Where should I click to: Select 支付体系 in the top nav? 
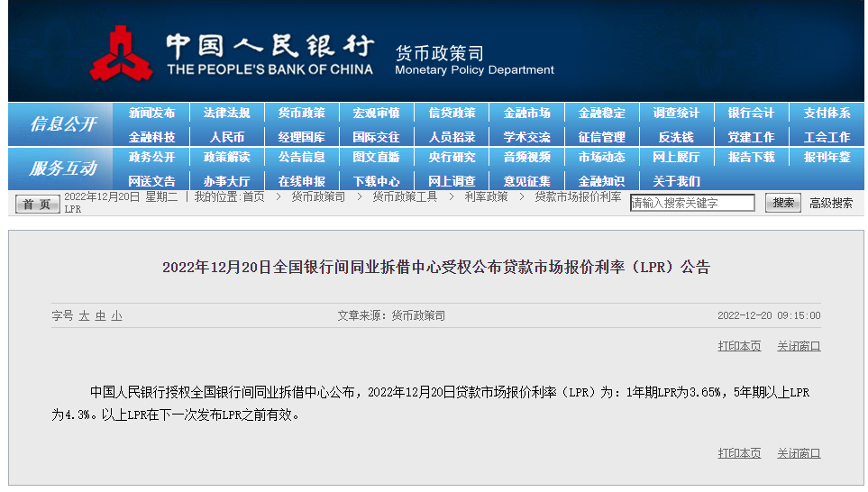point(827,113)
